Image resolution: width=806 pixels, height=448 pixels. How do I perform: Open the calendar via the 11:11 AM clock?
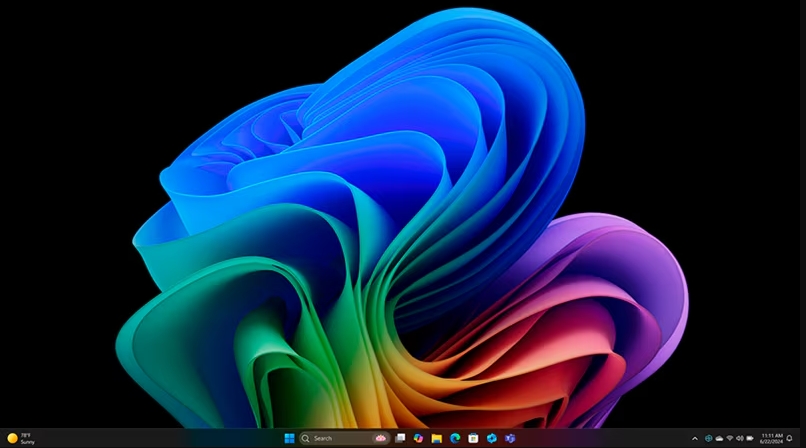coord(771,438)
